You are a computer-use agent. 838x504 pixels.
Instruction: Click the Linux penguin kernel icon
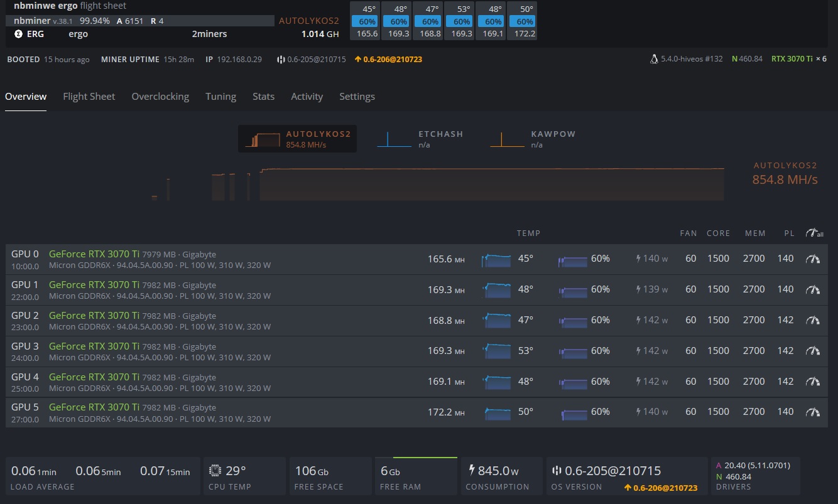click(x=654, y=59)
